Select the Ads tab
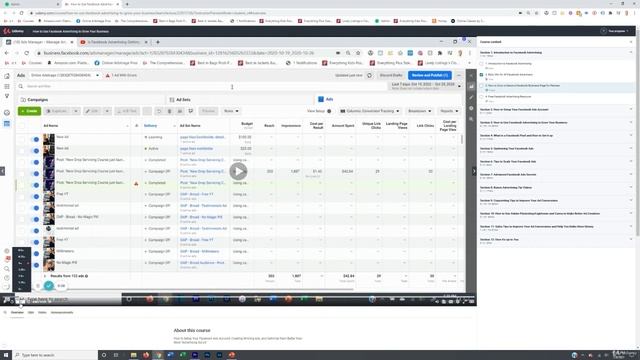The height and width of the screenshot is (360, 640). [388, 100]
